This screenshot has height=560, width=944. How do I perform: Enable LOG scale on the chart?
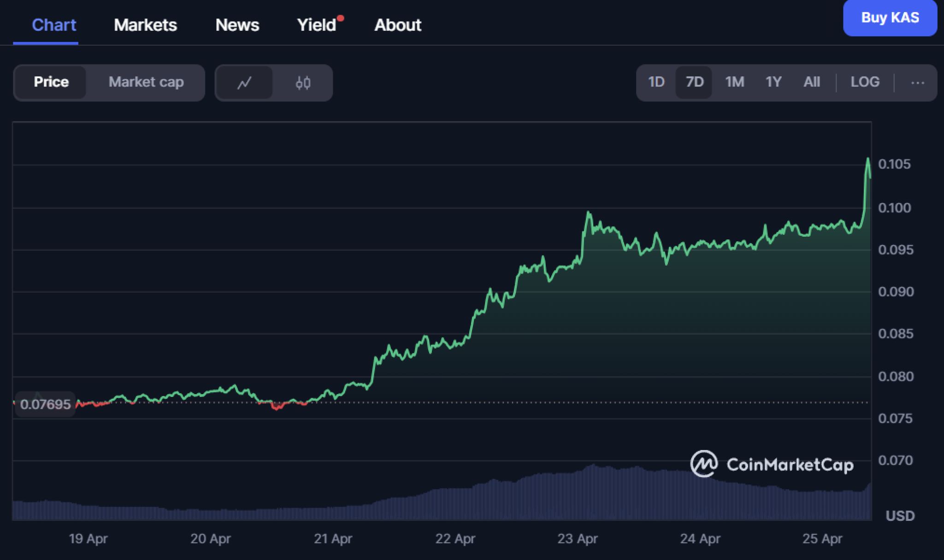(866, 82)
